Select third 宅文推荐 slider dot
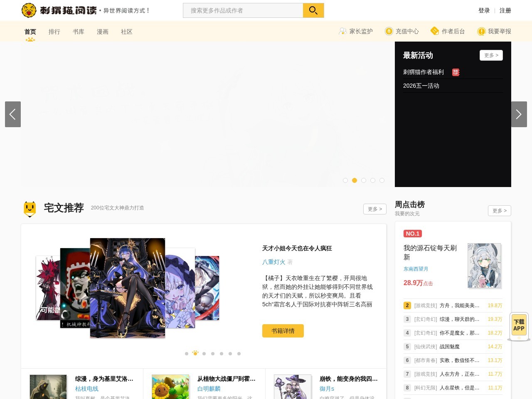532x399 pixels. click(x=204, y=354)
